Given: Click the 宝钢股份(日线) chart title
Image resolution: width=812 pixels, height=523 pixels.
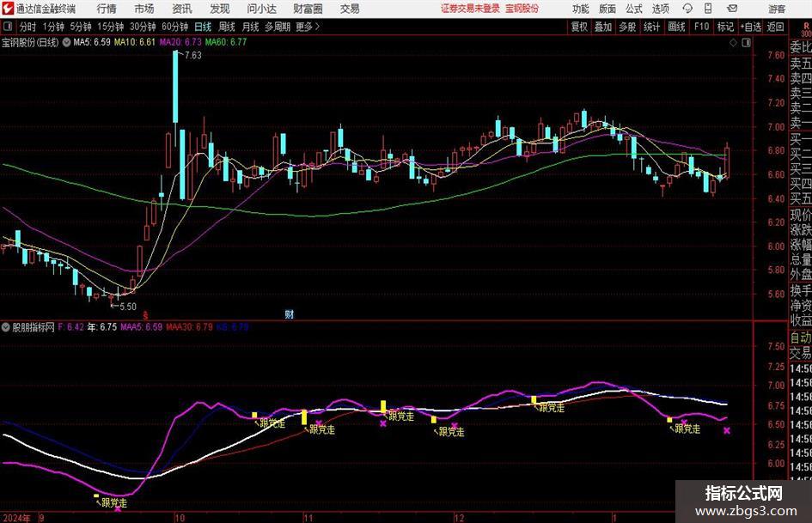Looking at the screenshot, I should pyautogui.click(x=30, y=42).
